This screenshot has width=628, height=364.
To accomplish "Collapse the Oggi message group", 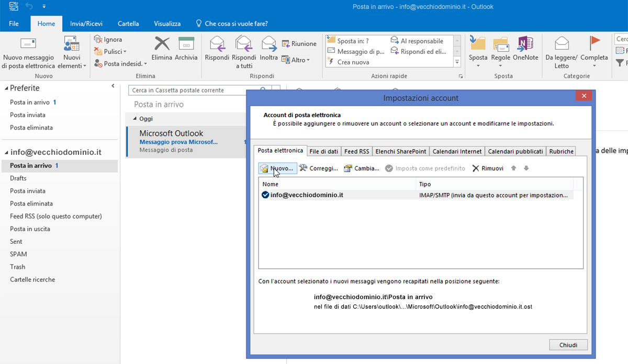I will 134,119.
